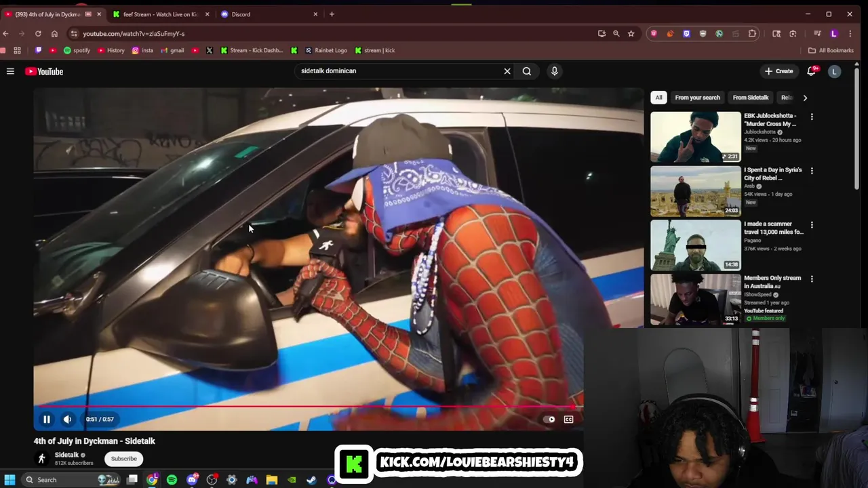This screenshot has width=868, height=488.
Task: Open the spotify bookmark
Action: pyautogui.click(x=77, y=50)
